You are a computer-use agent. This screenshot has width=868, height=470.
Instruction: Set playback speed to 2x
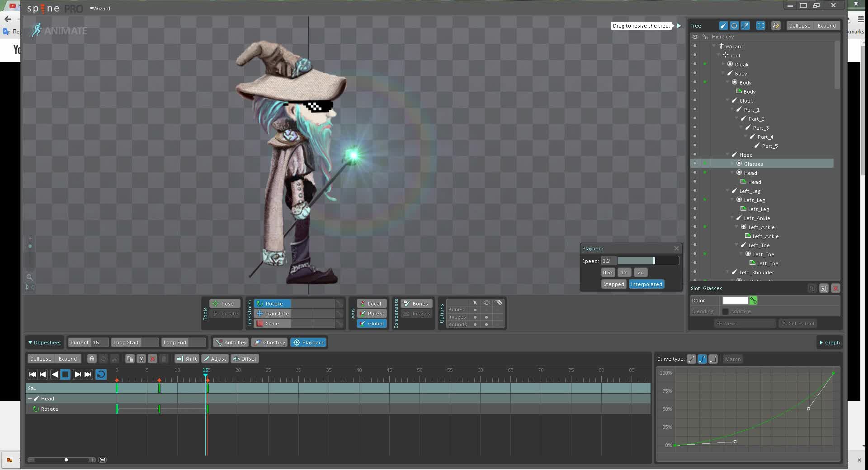click(x=640, y=272)
